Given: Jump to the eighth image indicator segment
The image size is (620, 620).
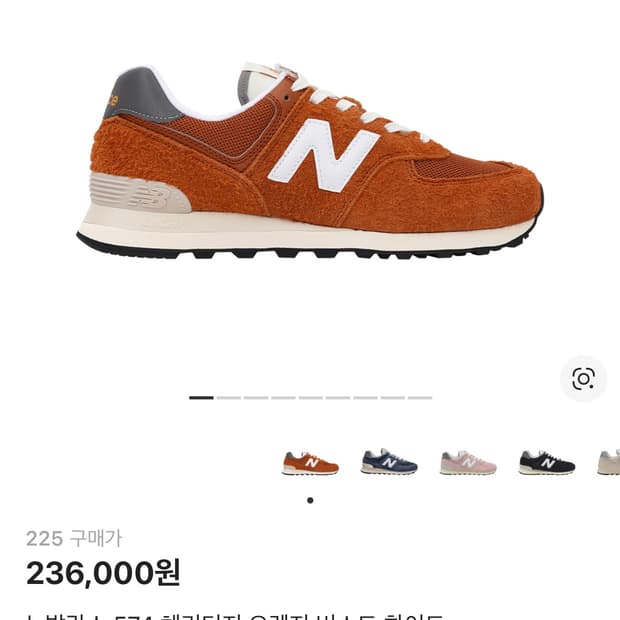Looking at the screenshot, I should pyautogui.click(x=392, y=398).
